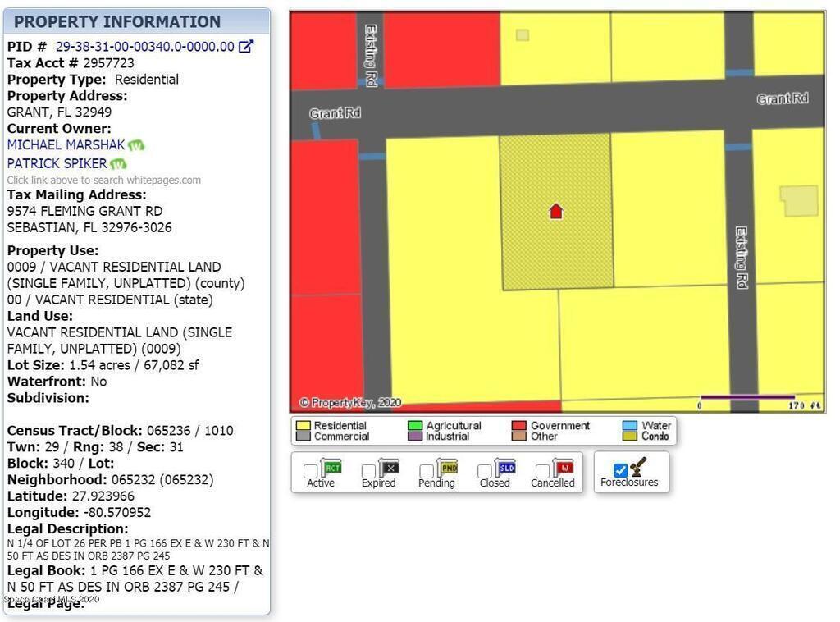Click the yellow Residential legend swatch

coord(303,426)
